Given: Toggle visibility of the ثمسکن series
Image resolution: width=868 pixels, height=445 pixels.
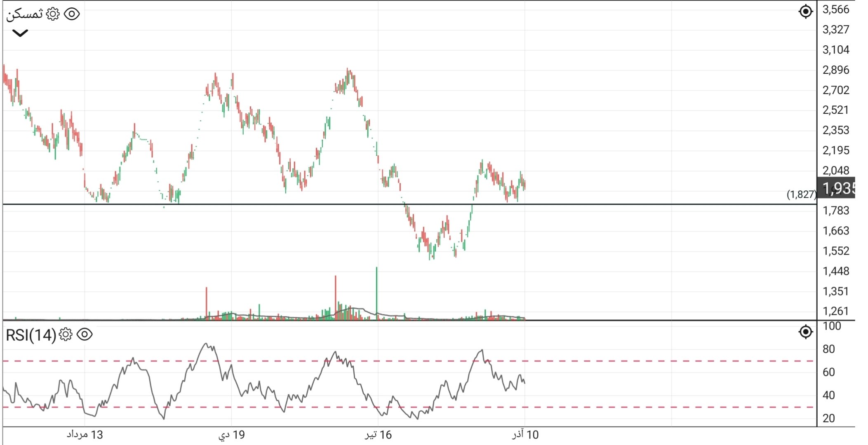Looking at the screenshot, I should (73, 14).
